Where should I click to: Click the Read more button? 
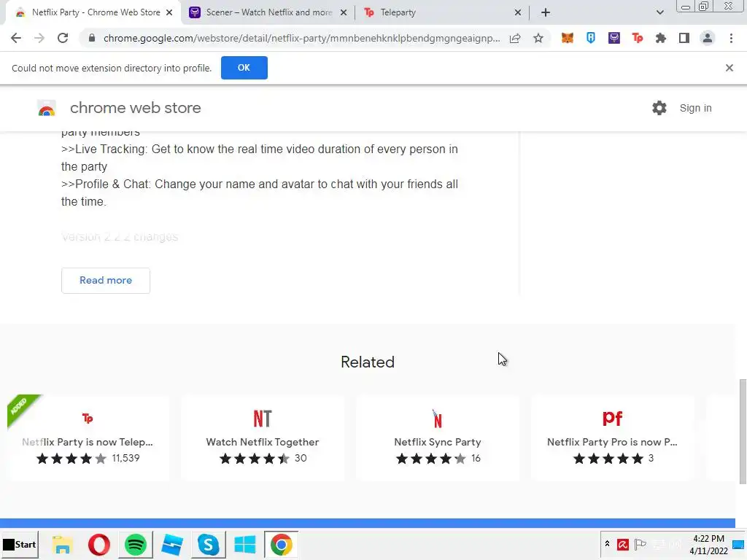pyautogui.click(x=106, y=281)
